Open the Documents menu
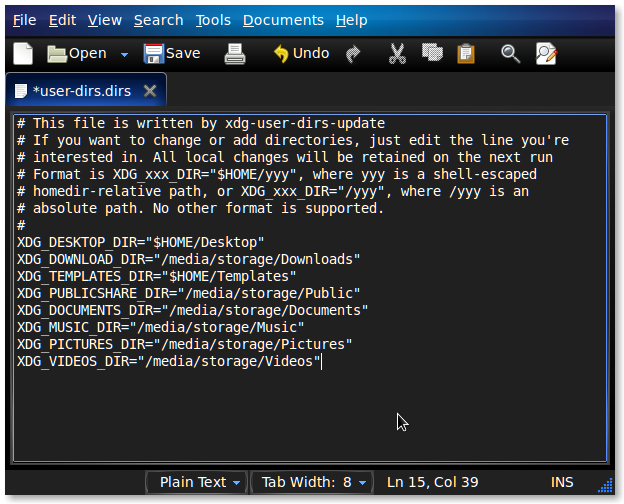This screenshot has width=624, height=504. tap(283, 20)
